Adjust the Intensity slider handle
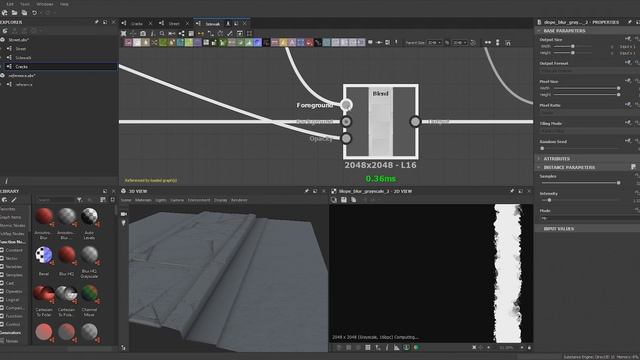Viewport: 640px width, 360px height. [x=549, y=200]
